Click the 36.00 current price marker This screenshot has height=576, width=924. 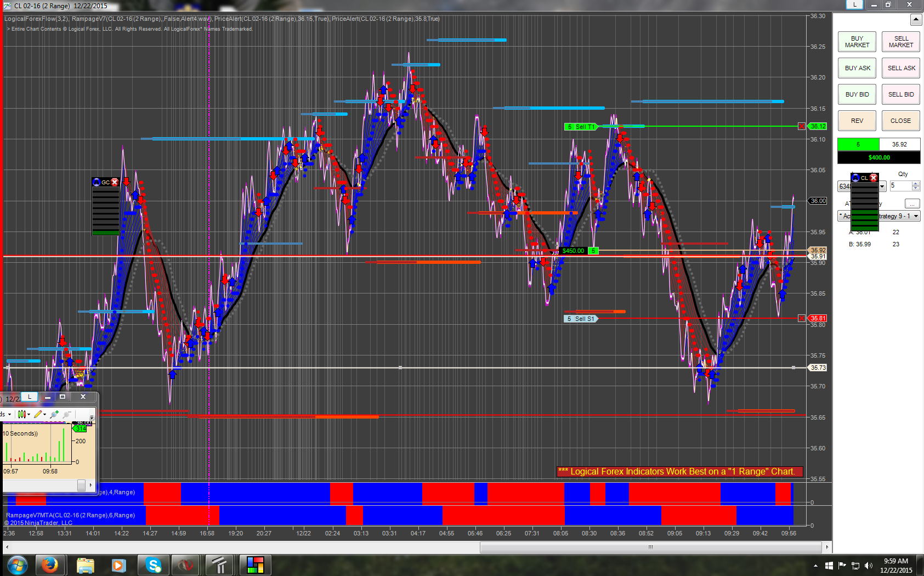tap(818, 201)
